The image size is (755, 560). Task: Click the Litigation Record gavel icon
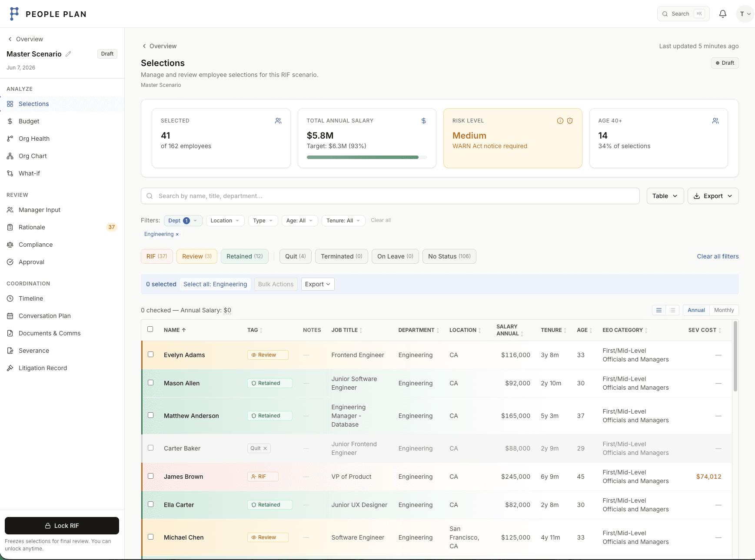tap(10, 368)
